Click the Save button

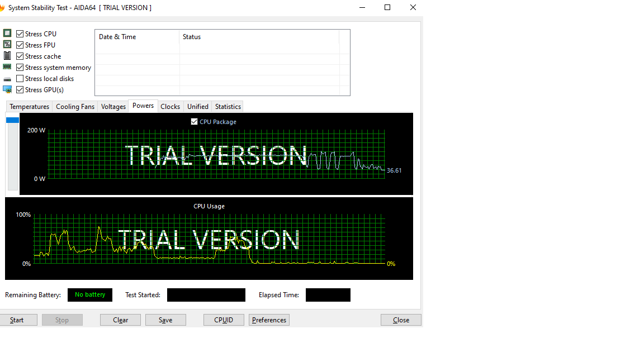coord(165,320)
